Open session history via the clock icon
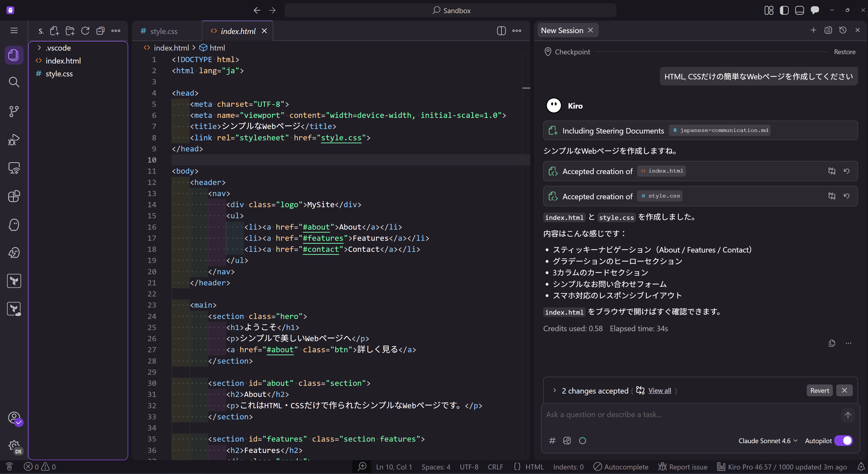The height and width of the screenshot is (474, 868). point(843,30)
